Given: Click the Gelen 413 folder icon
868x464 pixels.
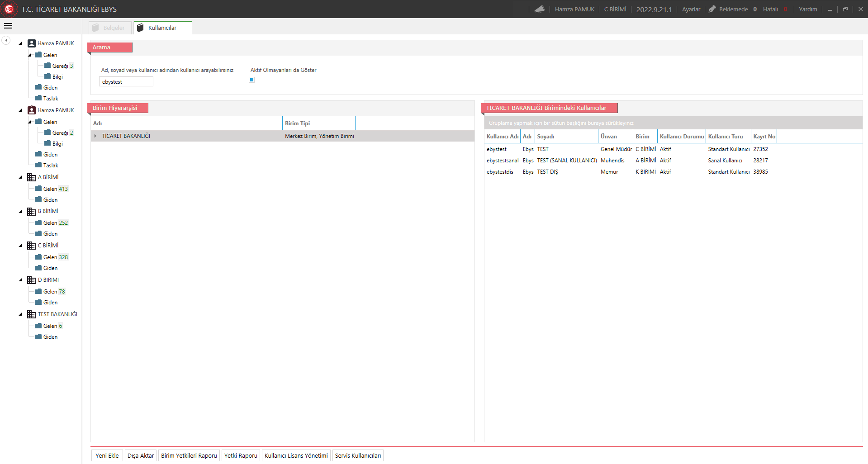Looking at the screenshot, I should [38, 189].
